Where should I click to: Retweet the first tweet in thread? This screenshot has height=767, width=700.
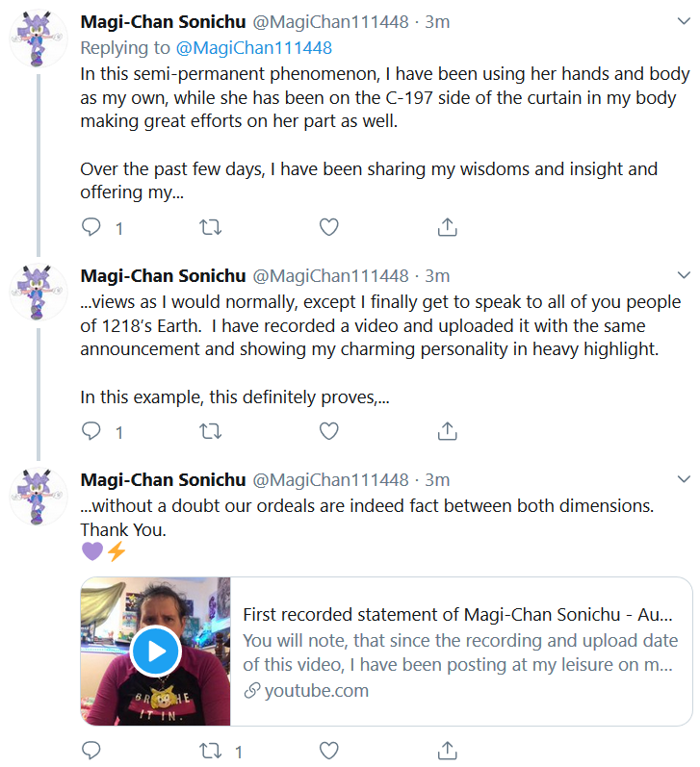[x=211, y=227]
